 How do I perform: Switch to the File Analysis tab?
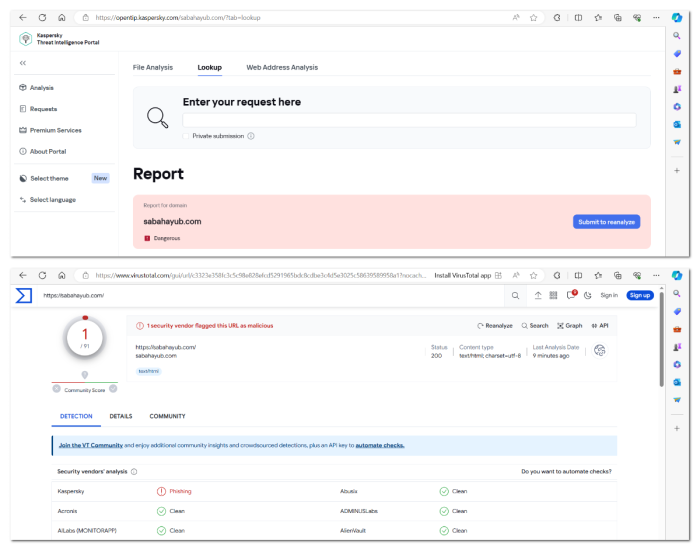click(153, 67)
